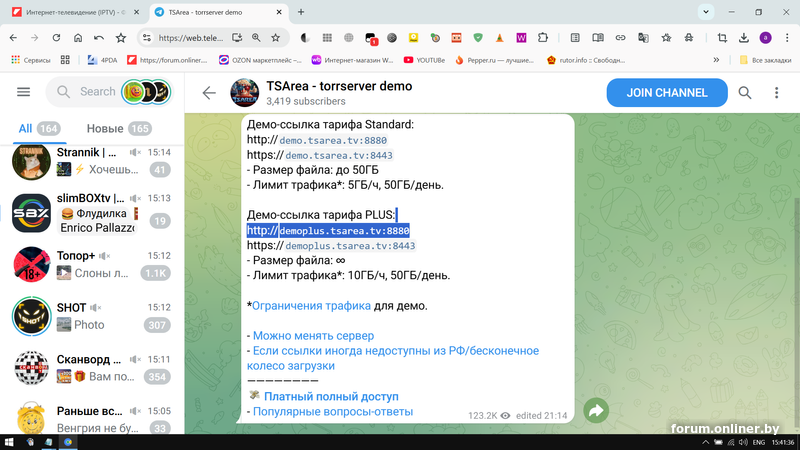Open the rutor.info bookmark
Screen dimensions: 800x450
586,60
